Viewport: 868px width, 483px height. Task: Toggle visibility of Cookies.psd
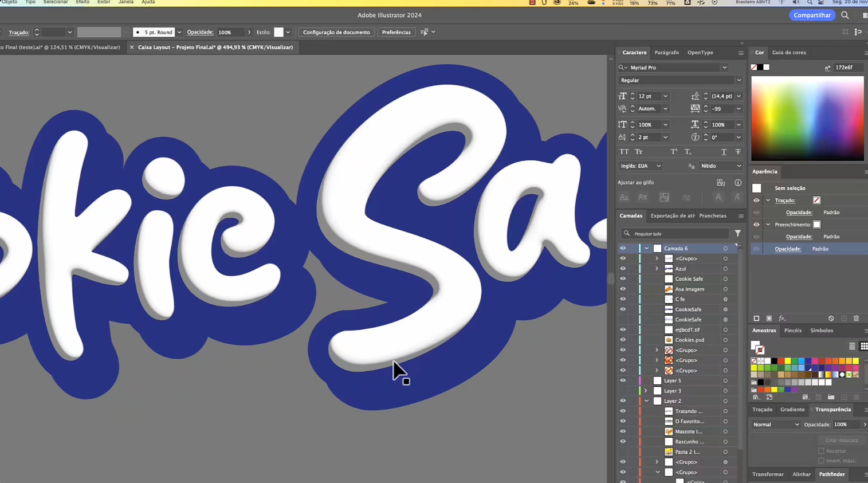click(623, 340)
